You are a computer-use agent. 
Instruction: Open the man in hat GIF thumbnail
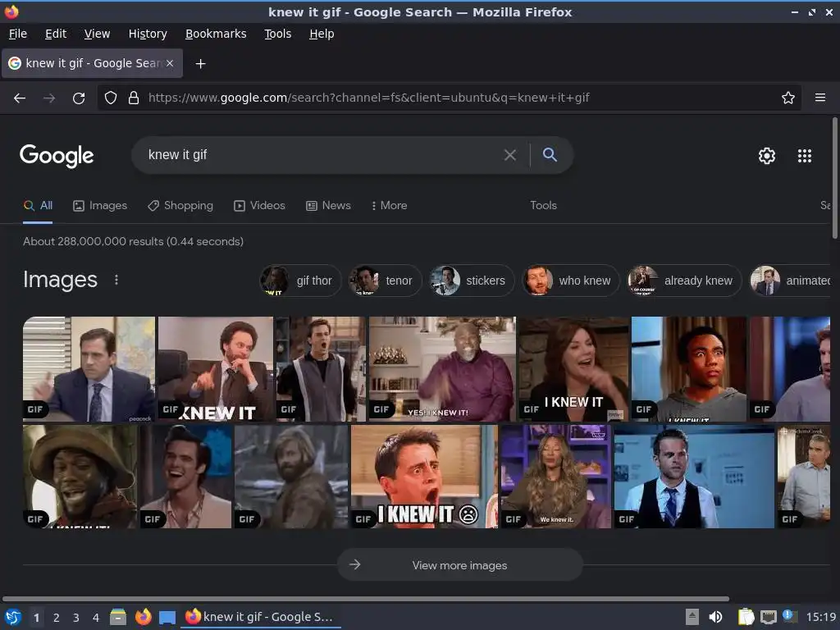click(x=80, y=477)
